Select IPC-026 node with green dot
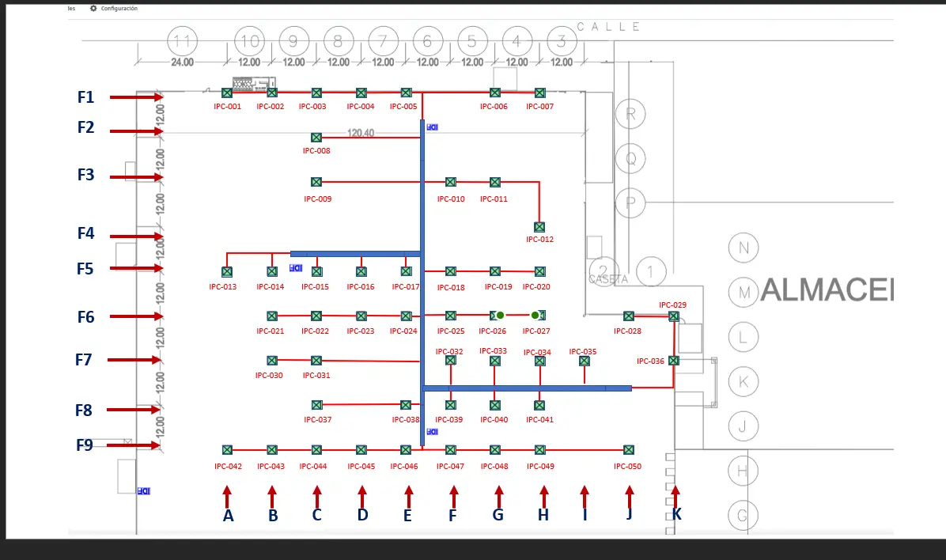This screenshot has height=560, width=946. click(497, 316)
